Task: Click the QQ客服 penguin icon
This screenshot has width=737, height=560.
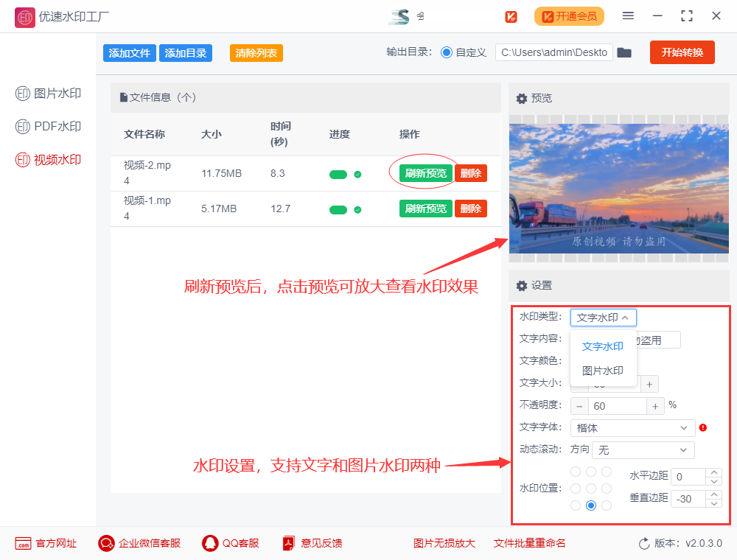Action: [209, 543]
